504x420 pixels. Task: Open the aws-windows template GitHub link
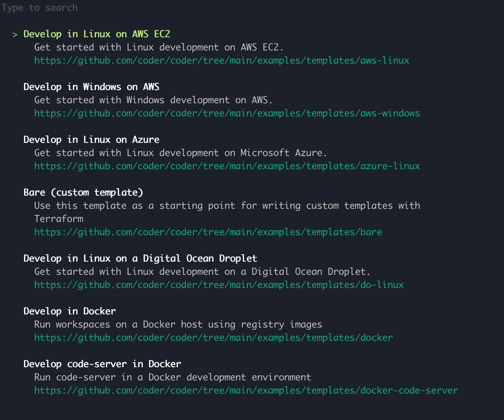227,113
